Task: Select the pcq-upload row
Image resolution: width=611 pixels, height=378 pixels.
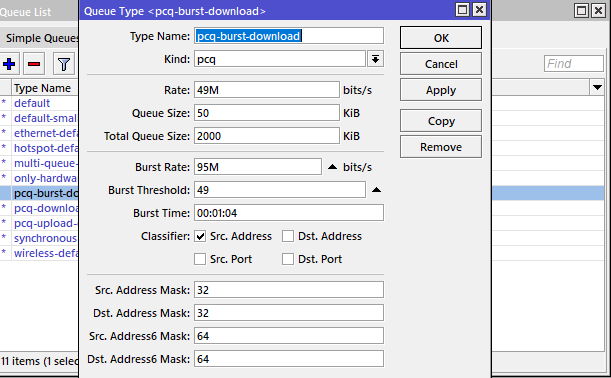Action: click(39, 223)
